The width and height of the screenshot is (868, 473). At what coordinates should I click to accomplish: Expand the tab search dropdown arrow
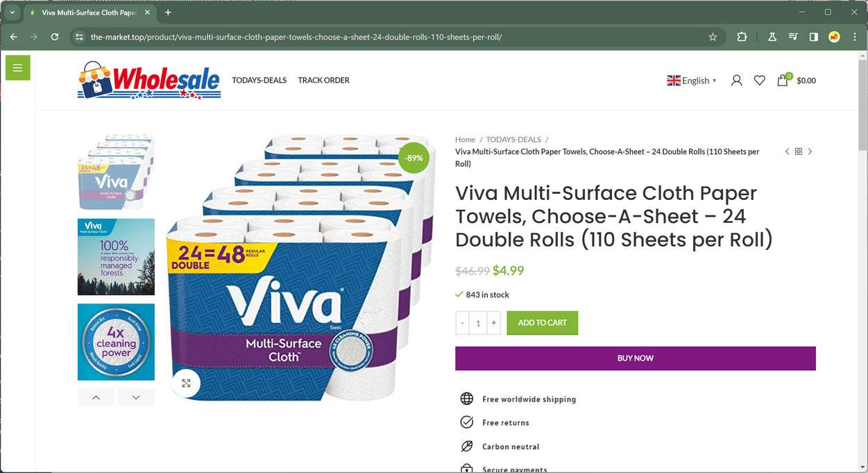tap(12, 13)
